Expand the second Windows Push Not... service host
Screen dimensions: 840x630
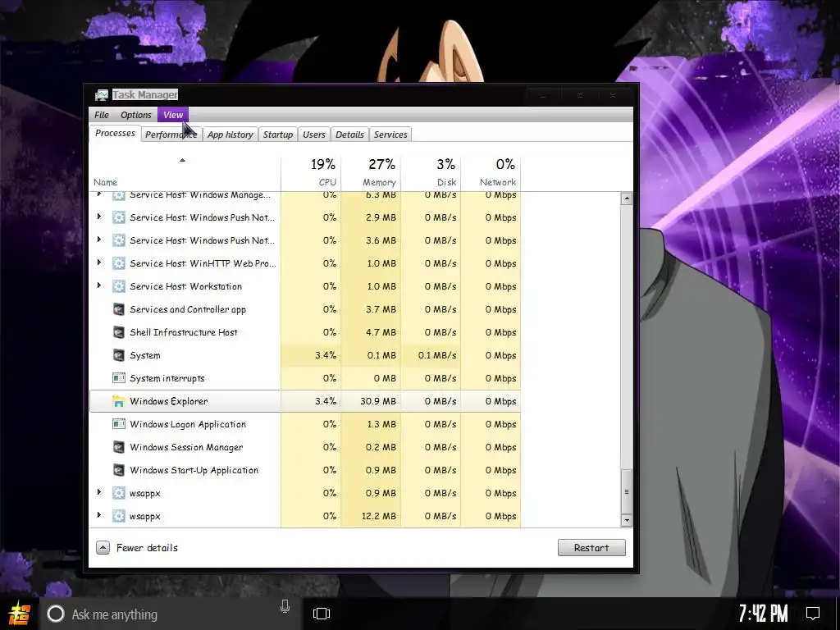pyautogui.click(x=99, y=240)
